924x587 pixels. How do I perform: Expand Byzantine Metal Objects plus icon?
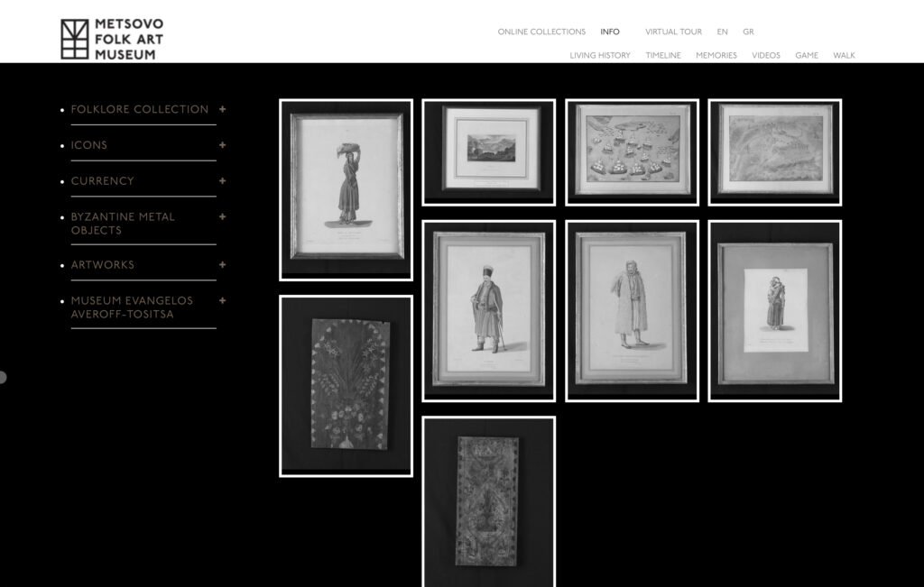tap(222, 217)
